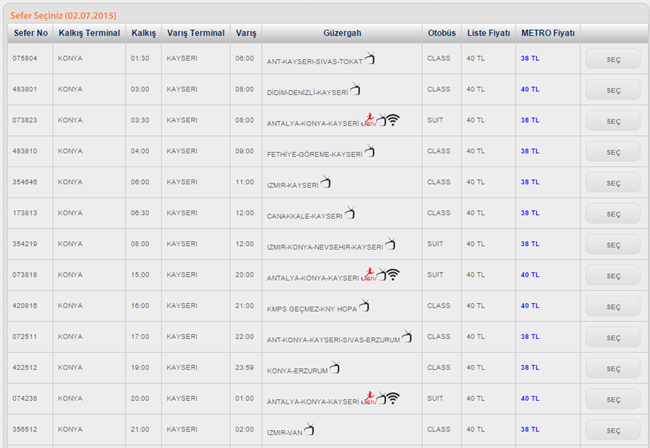Click METRO price 40 TL for trip 483801
The width and height of the screenshot is (650, 448).
click(x=530, y=89)
